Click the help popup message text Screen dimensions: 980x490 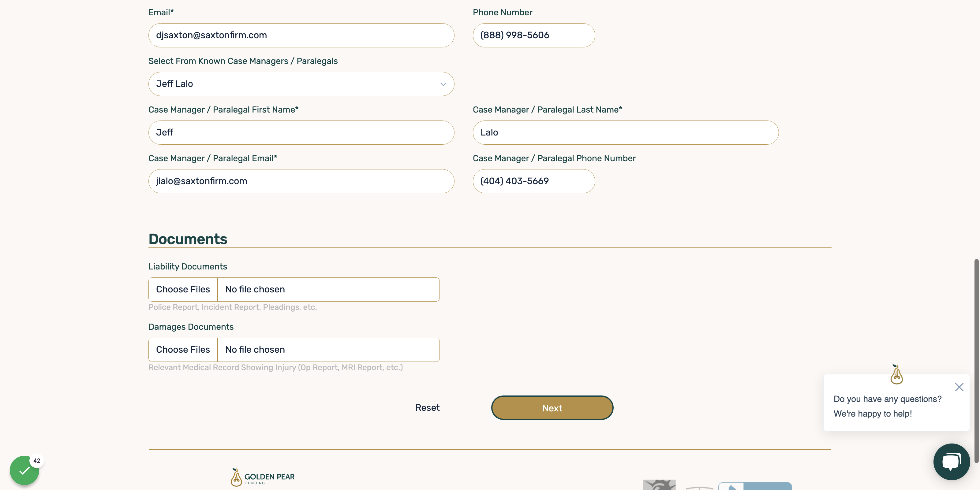(887, 406)
